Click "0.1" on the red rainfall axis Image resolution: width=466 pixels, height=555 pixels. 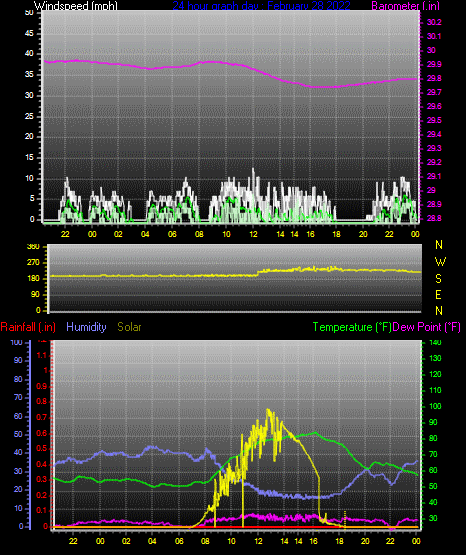coord(42,510)
